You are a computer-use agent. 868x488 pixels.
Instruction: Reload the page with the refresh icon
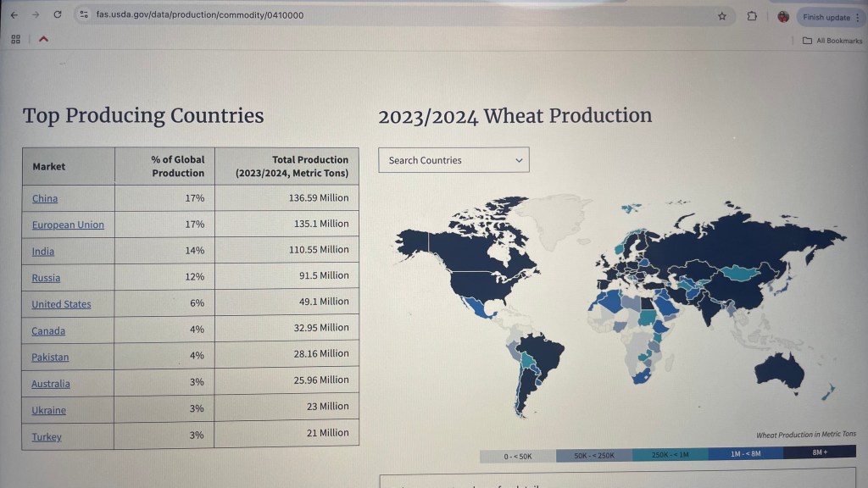[58, 15]
